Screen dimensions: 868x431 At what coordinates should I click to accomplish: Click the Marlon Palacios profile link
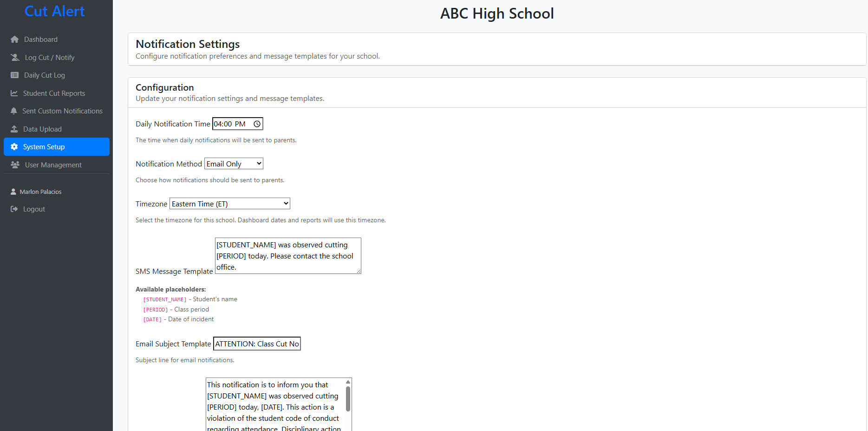[40, 192]
